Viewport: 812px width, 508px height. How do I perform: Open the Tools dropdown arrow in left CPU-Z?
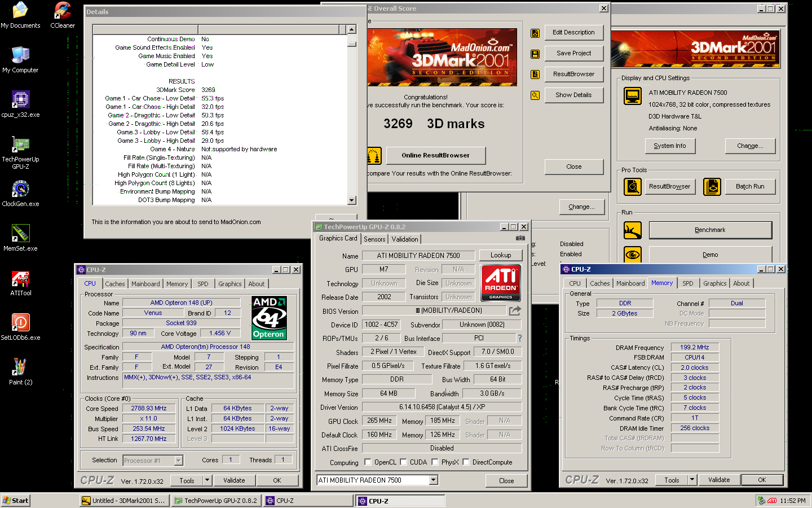[207, 480]
